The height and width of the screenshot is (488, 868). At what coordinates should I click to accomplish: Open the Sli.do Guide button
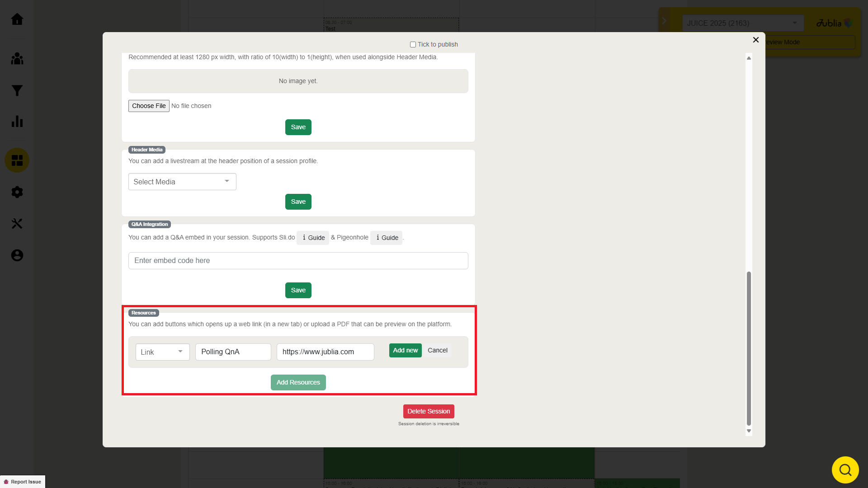point(313,238)
